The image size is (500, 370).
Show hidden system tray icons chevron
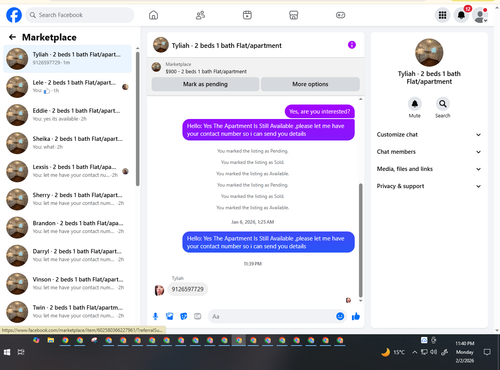(414, 352)
